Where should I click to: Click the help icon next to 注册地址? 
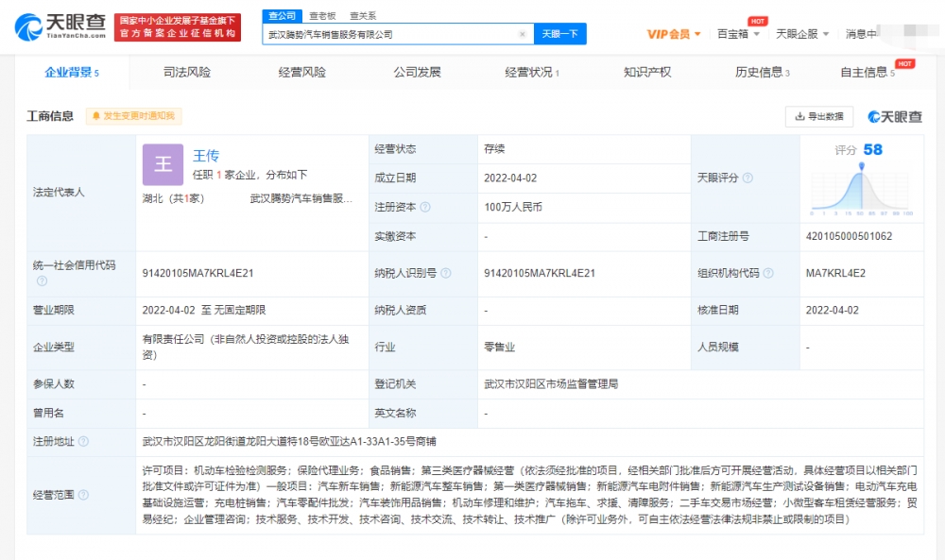[x=83, y=441]
